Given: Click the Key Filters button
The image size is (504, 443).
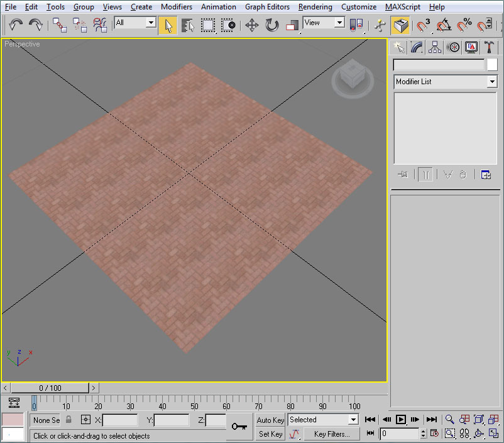Looking at the screenshot, I should pyautogui.click(x=331, y=434).
